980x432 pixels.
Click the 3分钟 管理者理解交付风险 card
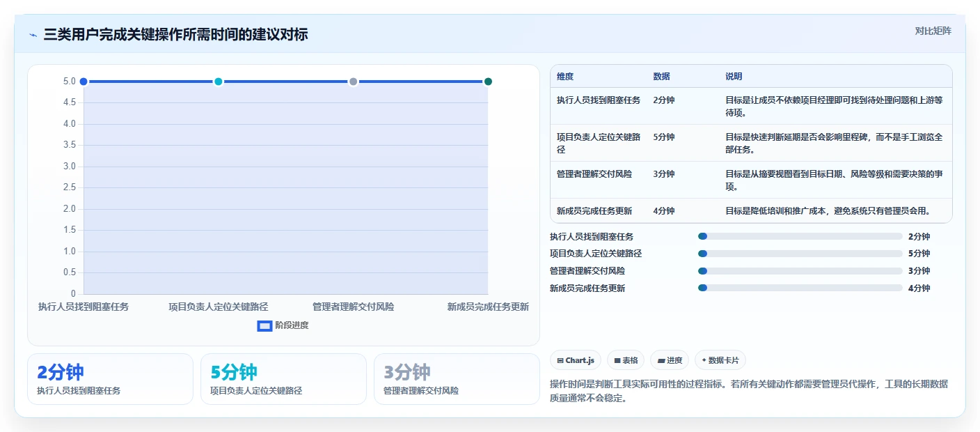(x=457, y=379)
